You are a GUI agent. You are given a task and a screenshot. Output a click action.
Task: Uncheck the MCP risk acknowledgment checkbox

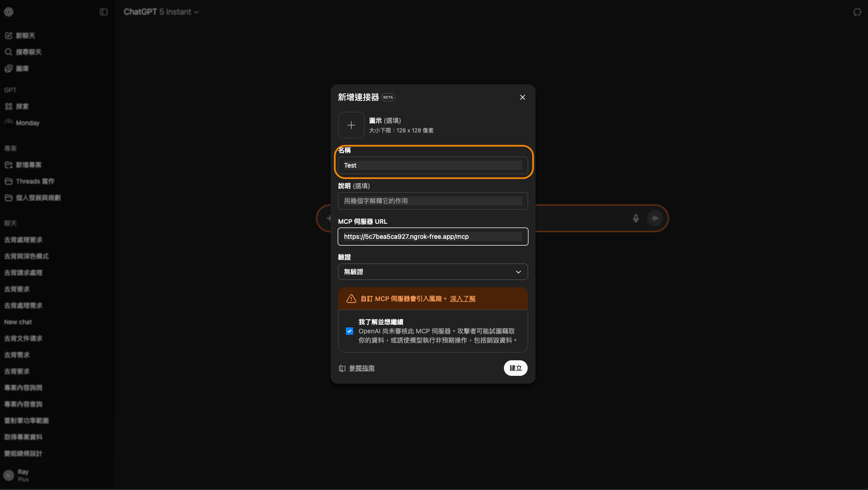pos(349,331)
